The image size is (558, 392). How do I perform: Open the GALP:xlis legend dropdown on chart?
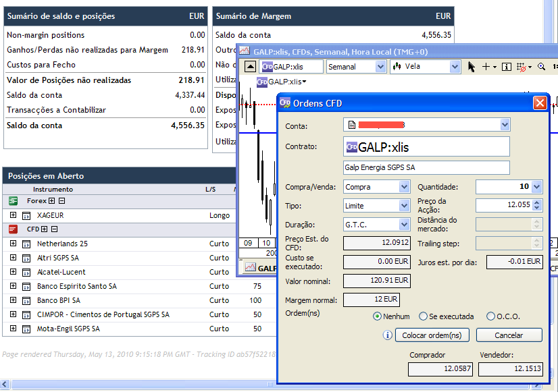(304, 82)
